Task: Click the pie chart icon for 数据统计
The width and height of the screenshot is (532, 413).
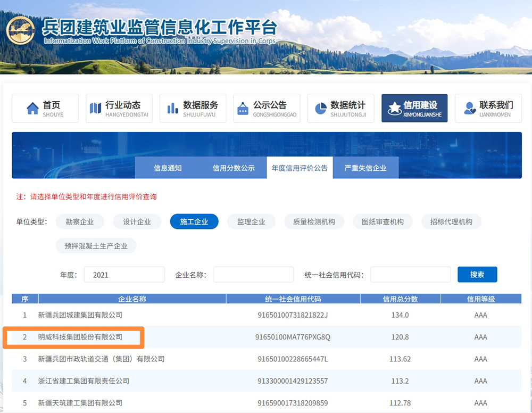Action: [320, 109]
